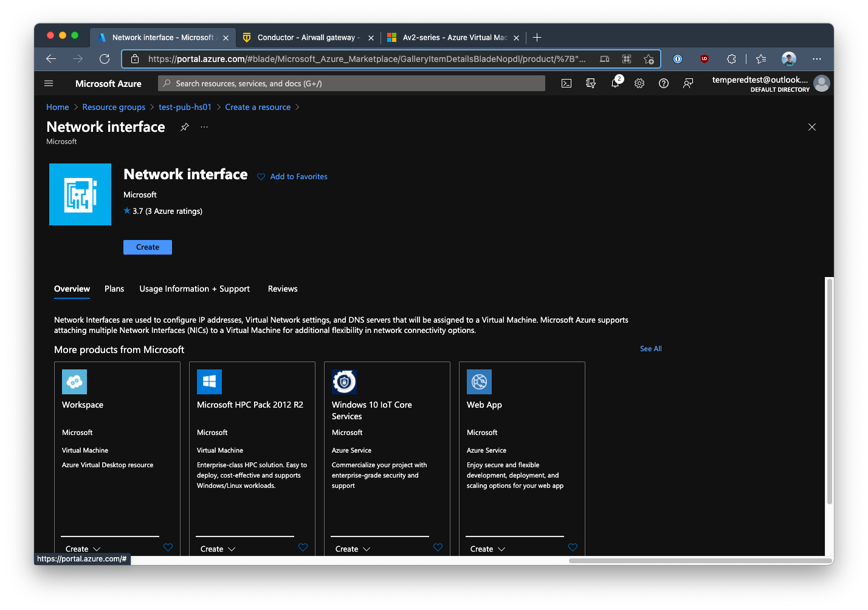The height and width of the screenshot is (610, 868).
Task: Close the Network interface blade
Action: (x=812, y=127)
